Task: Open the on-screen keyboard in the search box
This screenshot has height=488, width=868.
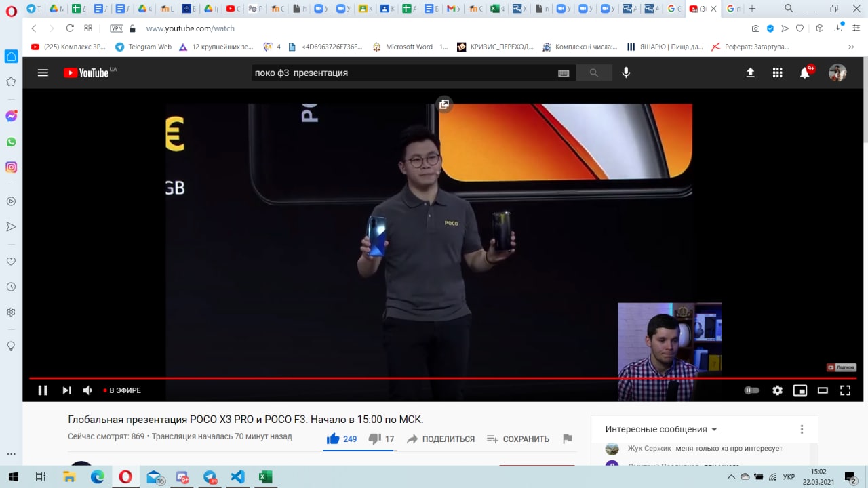Action: click(564, 73)
